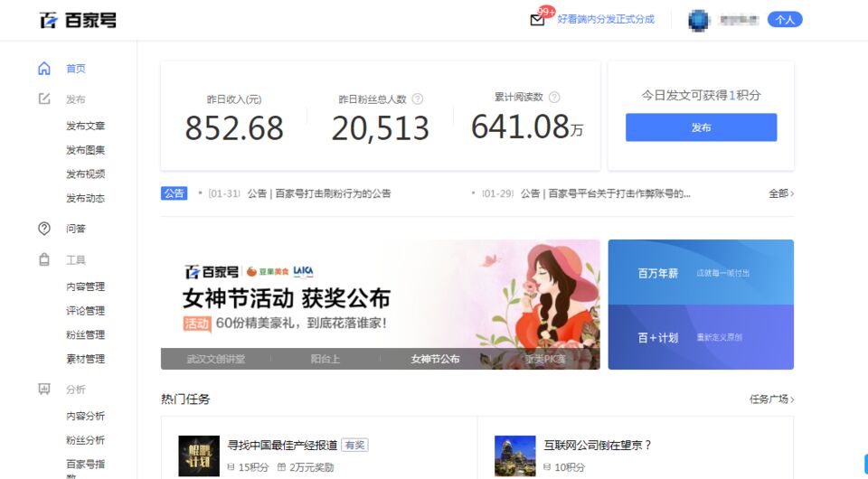
Task: Click the 公告 label tag
Action: 174,193
